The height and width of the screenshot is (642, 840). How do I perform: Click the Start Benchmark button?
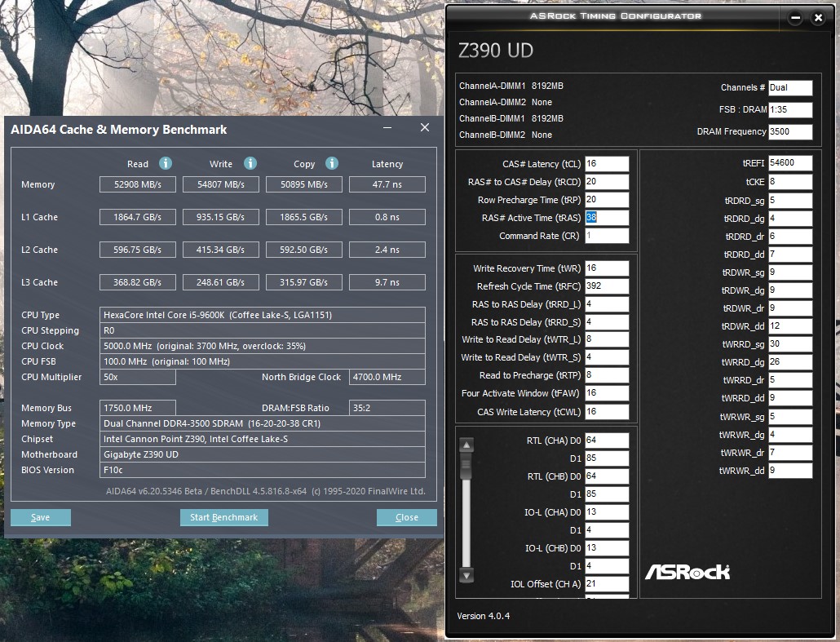point(224,517)
